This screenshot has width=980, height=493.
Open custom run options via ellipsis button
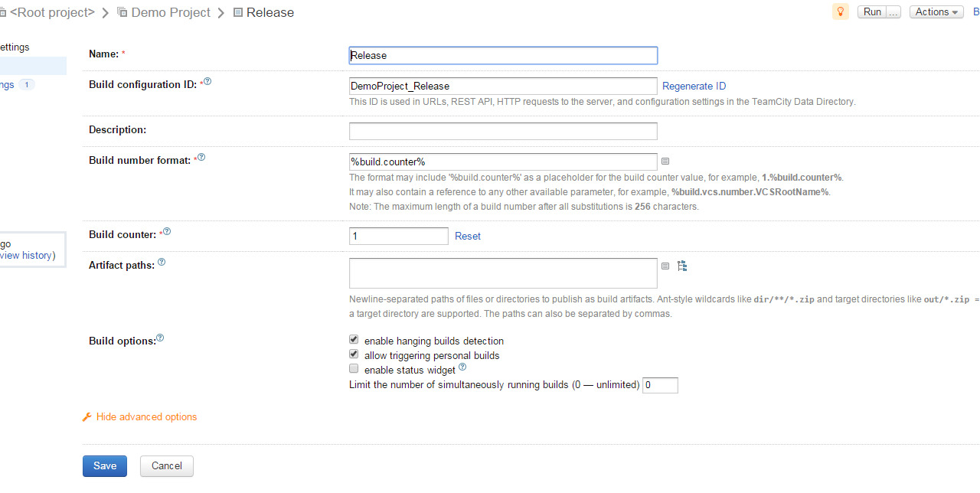(893, 11)
